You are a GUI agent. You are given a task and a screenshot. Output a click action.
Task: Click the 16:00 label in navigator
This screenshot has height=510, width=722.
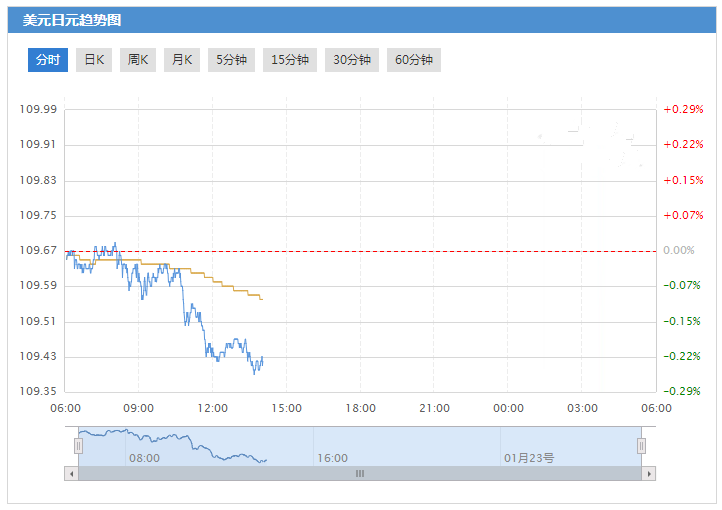(332, 458)
